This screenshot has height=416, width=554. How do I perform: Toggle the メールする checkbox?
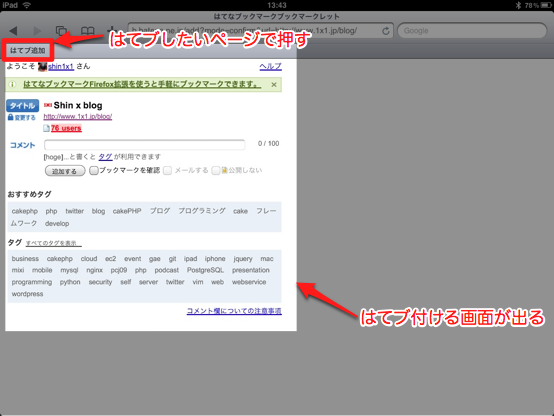167,171
